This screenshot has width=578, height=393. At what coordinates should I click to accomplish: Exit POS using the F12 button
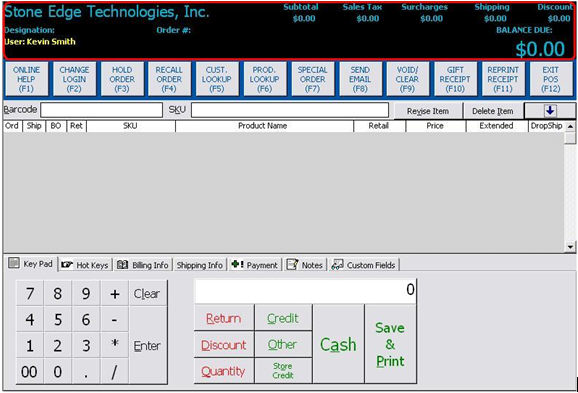[551, 79]
